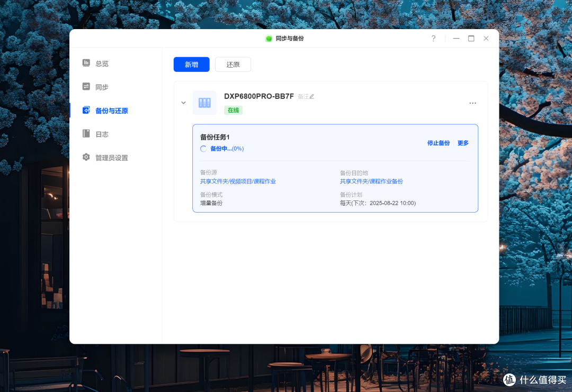Viewport: 572px width, 392px height.
Task: Click the 新增 button
Action: (192, 65)
